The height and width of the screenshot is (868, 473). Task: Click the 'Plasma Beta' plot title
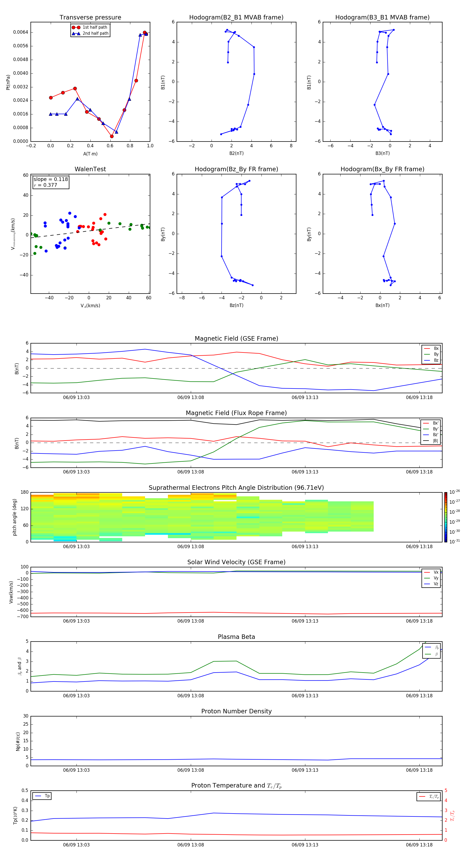236,637
